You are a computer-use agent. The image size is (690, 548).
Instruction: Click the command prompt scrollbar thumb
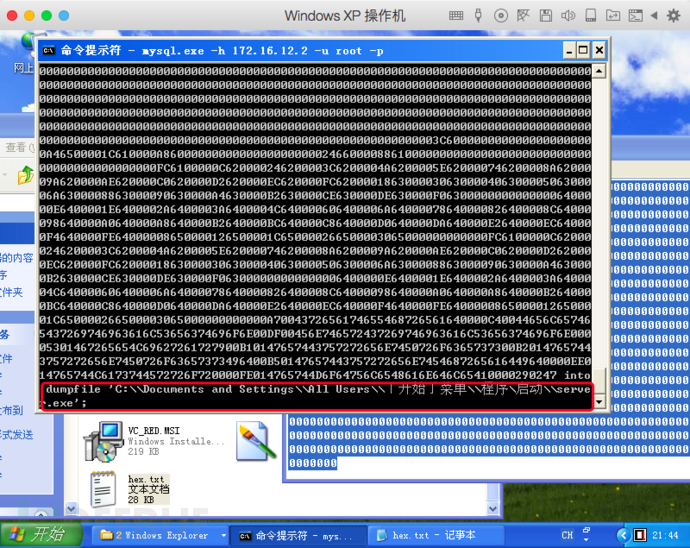point(599,381)
